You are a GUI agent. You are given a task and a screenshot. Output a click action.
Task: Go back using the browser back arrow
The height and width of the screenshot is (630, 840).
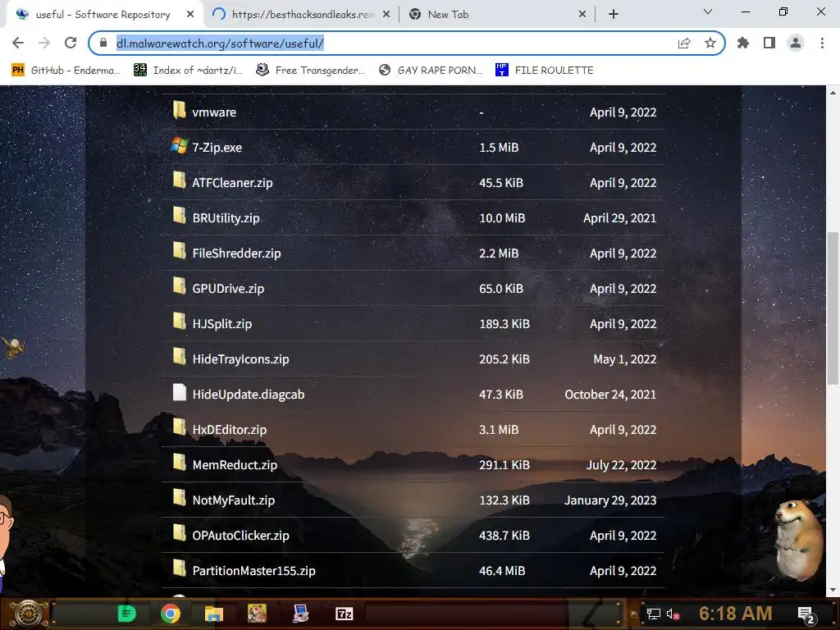point(18,43)
